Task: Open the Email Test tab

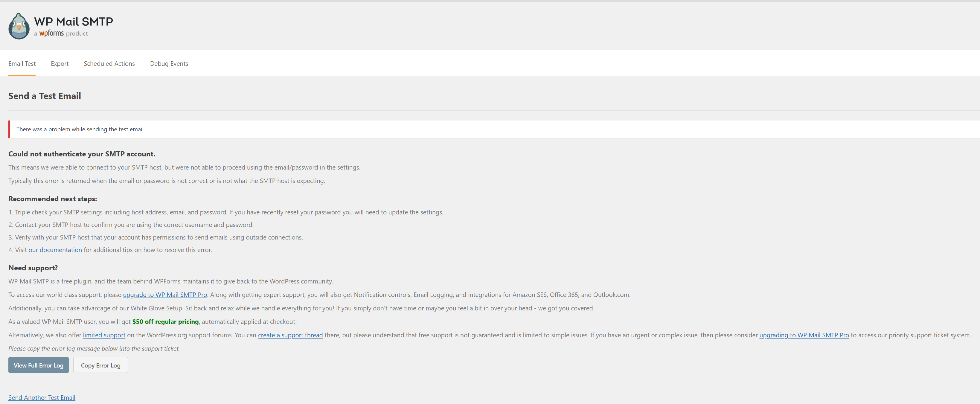Action: pos(22,63)
